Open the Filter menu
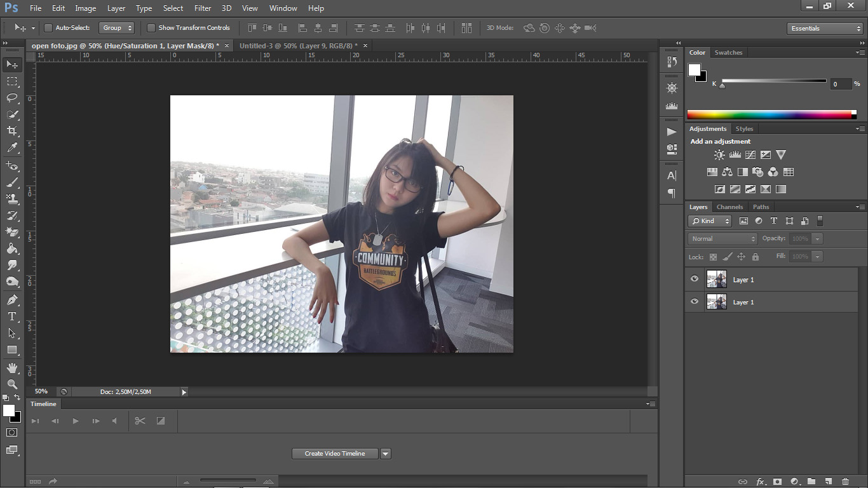The height and width of the screenshot is (488, 868). [203, 8]
